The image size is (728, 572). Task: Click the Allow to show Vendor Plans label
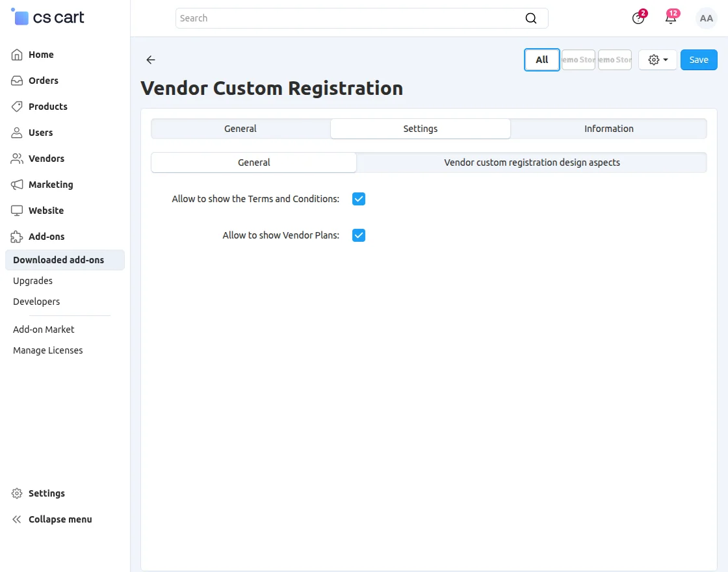click(281, 235)
